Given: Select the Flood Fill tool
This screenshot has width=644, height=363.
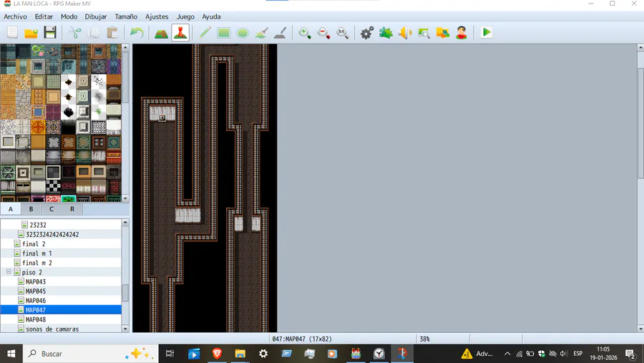Looking at the screenshot, I should [261, 32].
